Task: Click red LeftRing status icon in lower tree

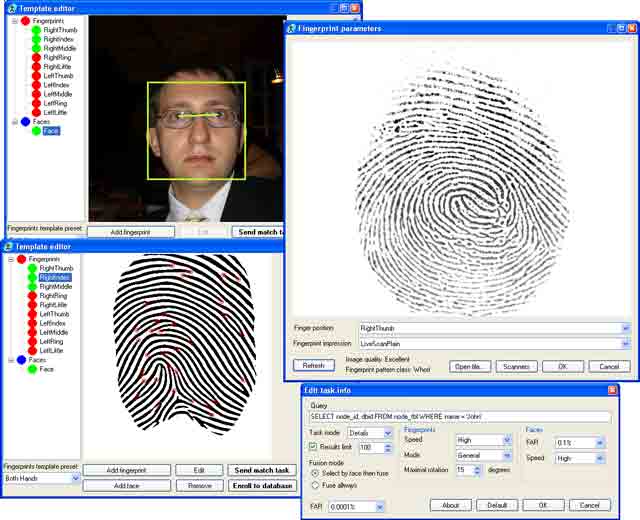Action: click(x=33, y=342)
